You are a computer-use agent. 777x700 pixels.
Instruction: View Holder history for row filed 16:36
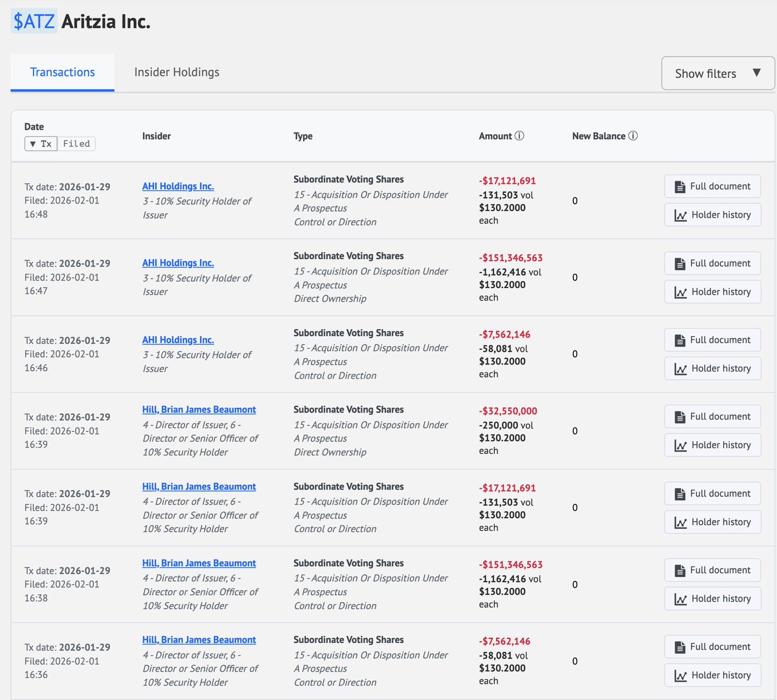click(712, 675)
